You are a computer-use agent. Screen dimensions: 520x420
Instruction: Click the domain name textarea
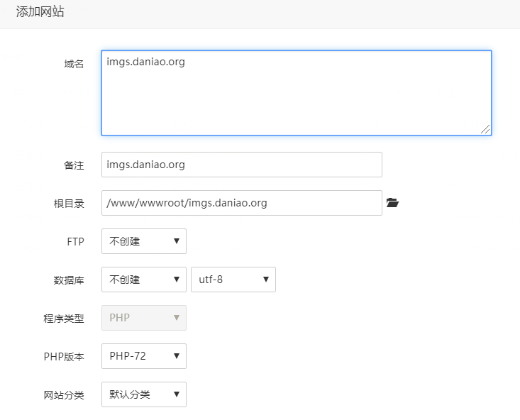(297, 93)
